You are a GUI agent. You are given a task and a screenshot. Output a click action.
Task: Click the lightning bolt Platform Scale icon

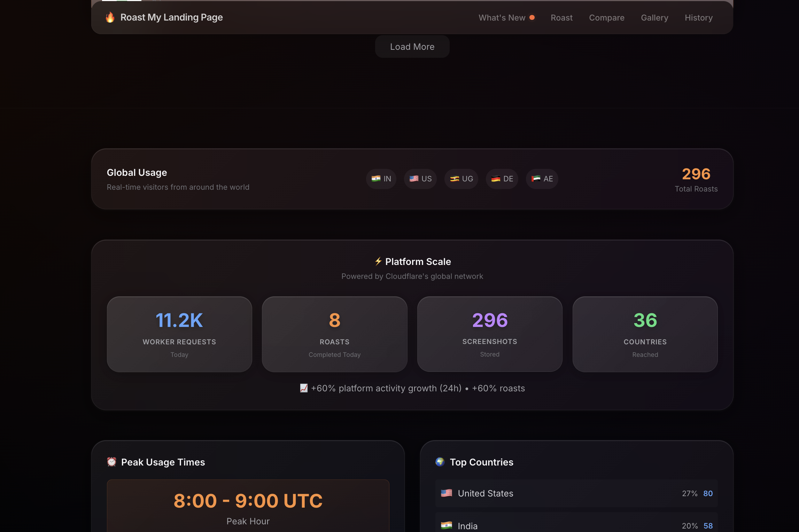[x=378, y=261]
